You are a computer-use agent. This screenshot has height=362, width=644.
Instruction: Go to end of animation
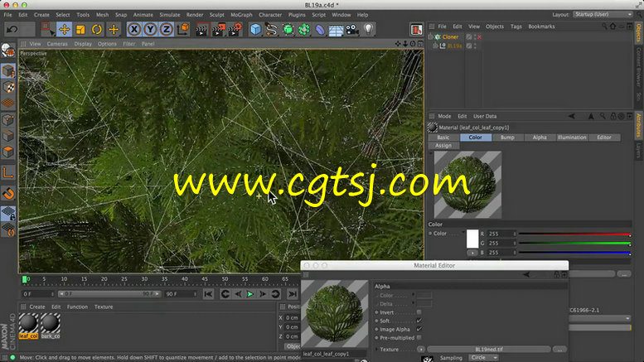click(293, 294)
